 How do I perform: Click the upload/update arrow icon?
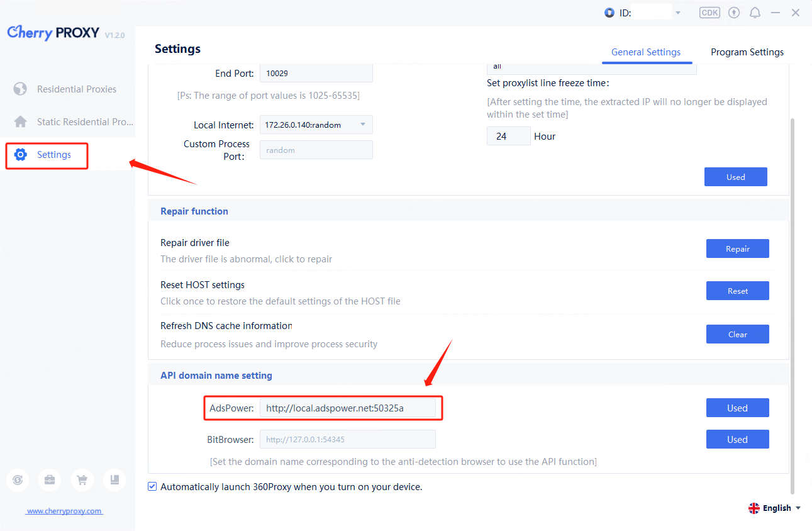click(734, 13)
